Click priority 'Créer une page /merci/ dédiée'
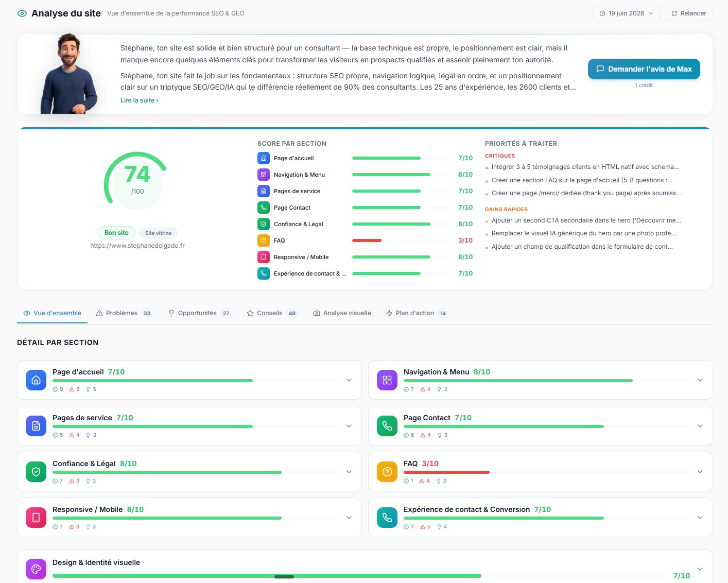728x583 pixels. tap(586, 193)
